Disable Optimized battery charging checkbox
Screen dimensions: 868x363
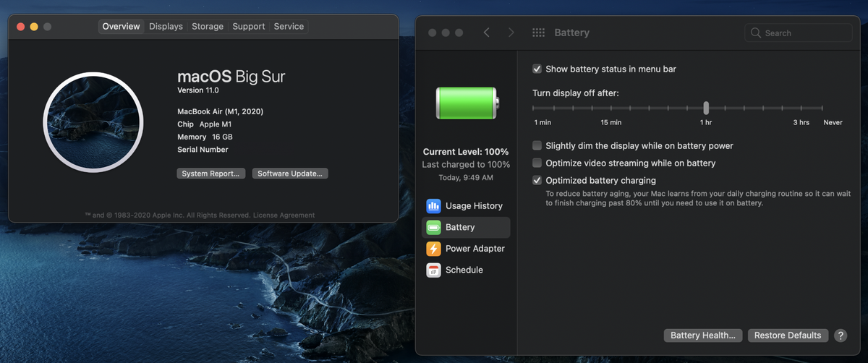pos(537,180)
